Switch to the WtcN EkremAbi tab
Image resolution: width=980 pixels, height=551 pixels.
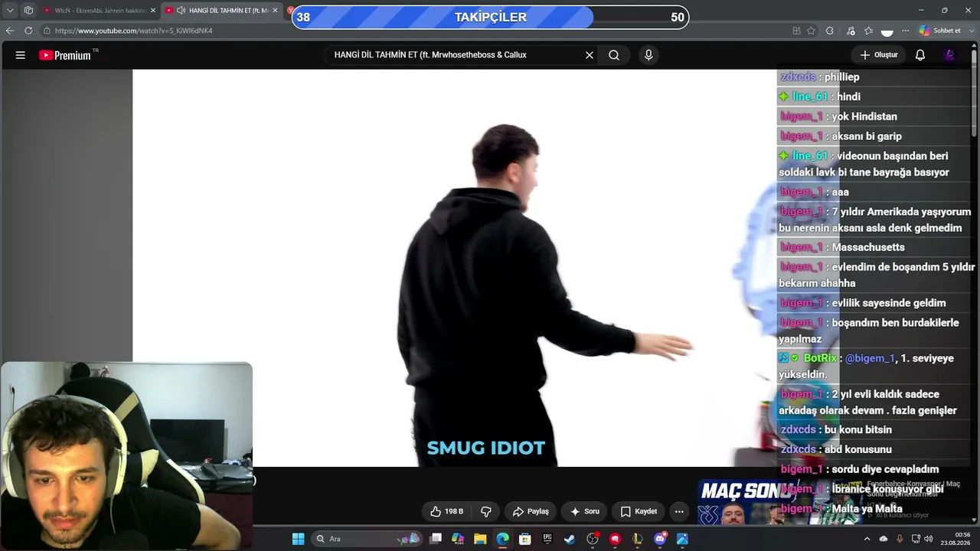[99, 11]
